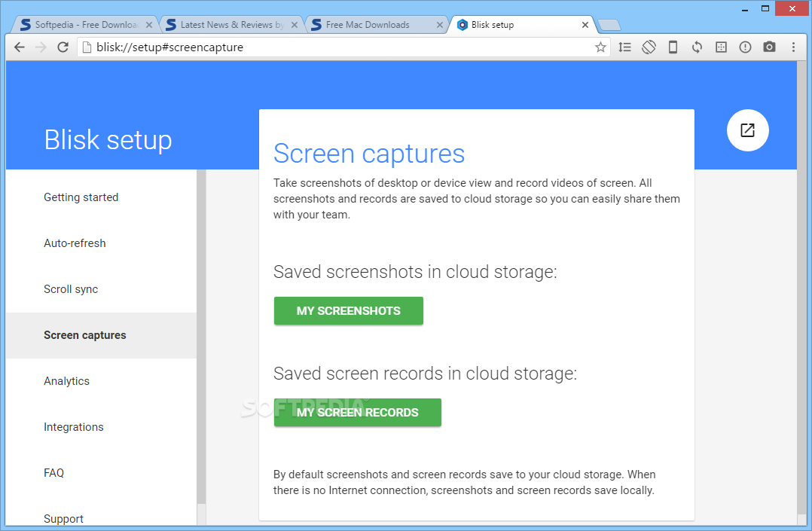This screenshot has width=812, height=531.
Task: Click the open-in-new-window round button
Action: [x=747, y=130]
